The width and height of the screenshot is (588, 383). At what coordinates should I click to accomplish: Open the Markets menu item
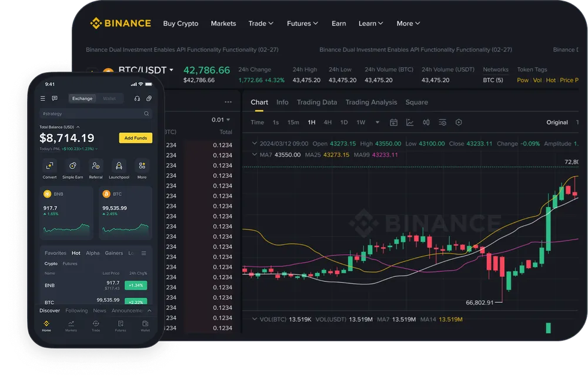pos(223,24)
